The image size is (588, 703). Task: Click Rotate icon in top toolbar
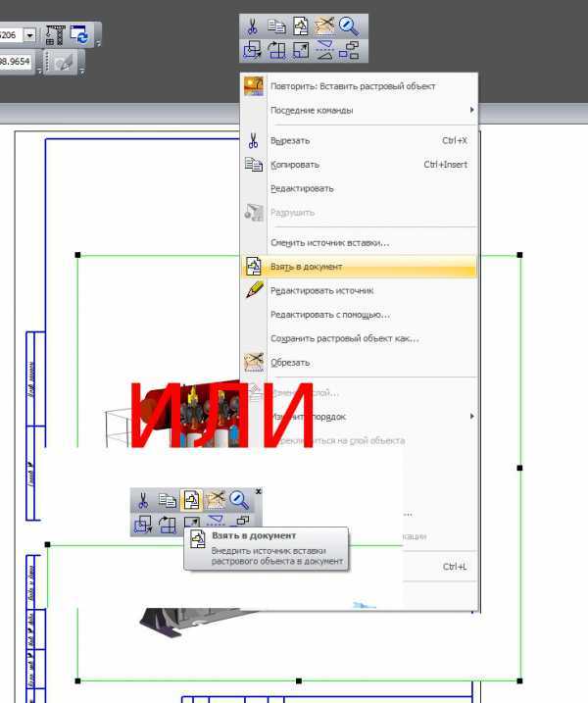click(276, 50)
